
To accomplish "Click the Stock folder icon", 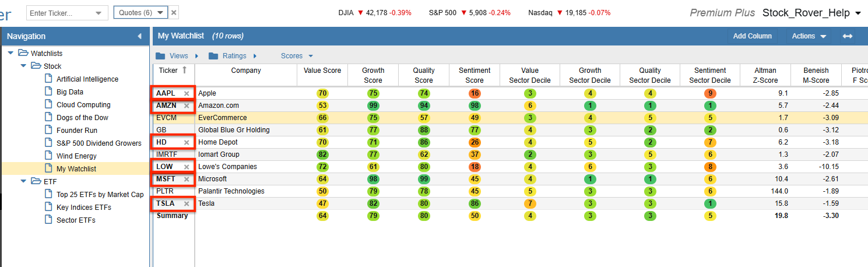I will tap(36, 66).
